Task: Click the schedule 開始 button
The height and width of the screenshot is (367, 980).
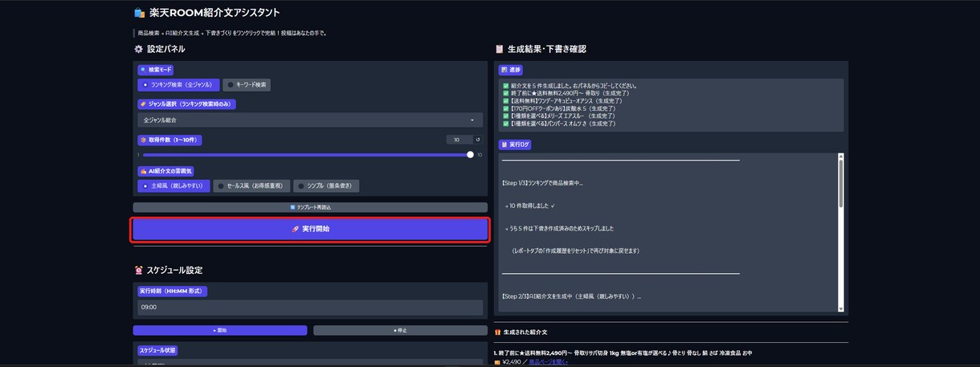Action: (x=220, y=330)
